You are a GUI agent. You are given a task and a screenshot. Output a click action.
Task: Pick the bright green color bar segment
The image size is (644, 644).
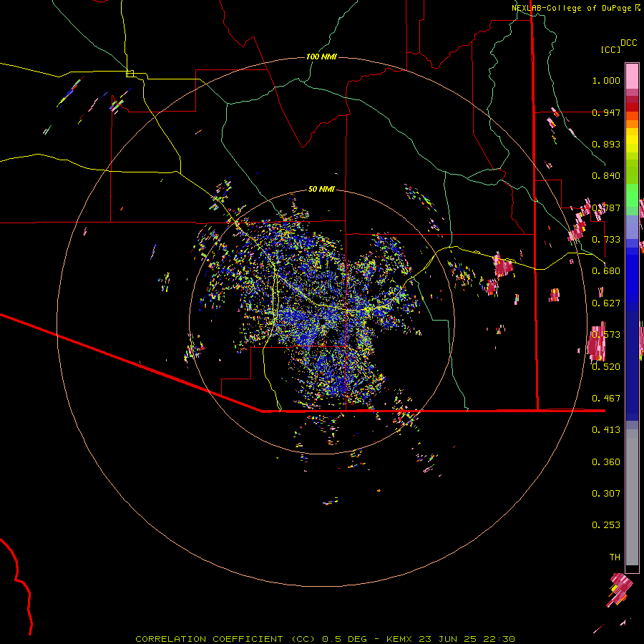coord(632,195)
